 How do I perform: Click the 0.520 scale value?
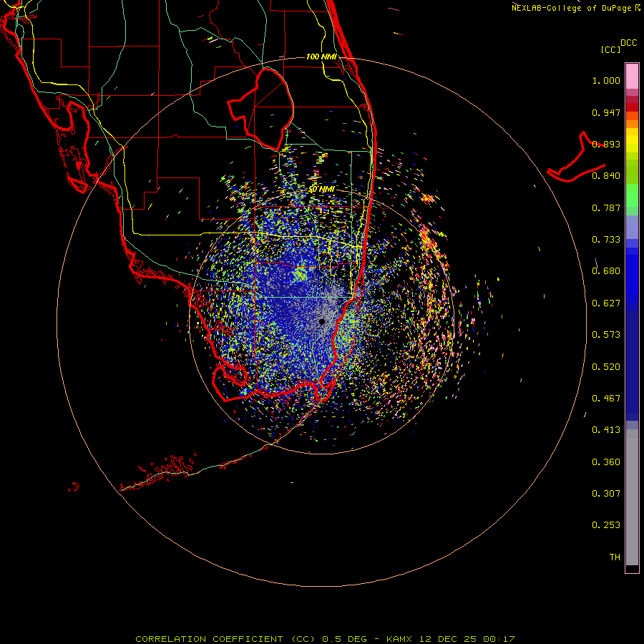(x=606, y=367)
